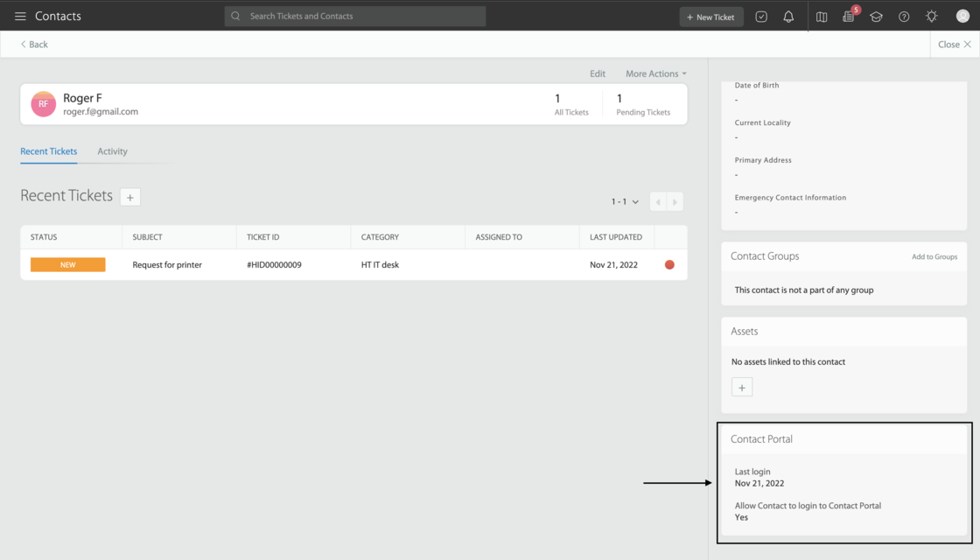Select the Recent Tickets tab
Screen dimensions: 980x560
pos(49,151)
